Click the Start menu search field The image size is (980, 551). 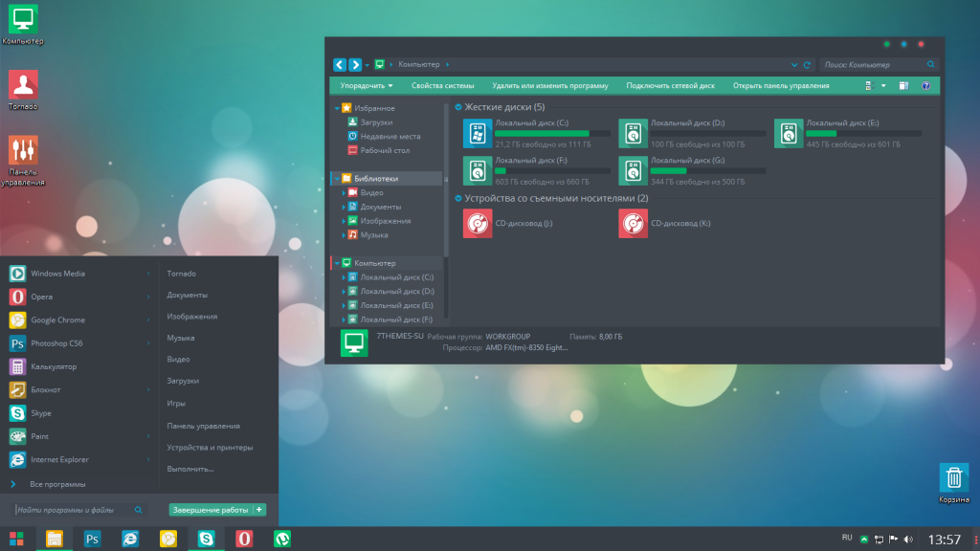[75, 510]
